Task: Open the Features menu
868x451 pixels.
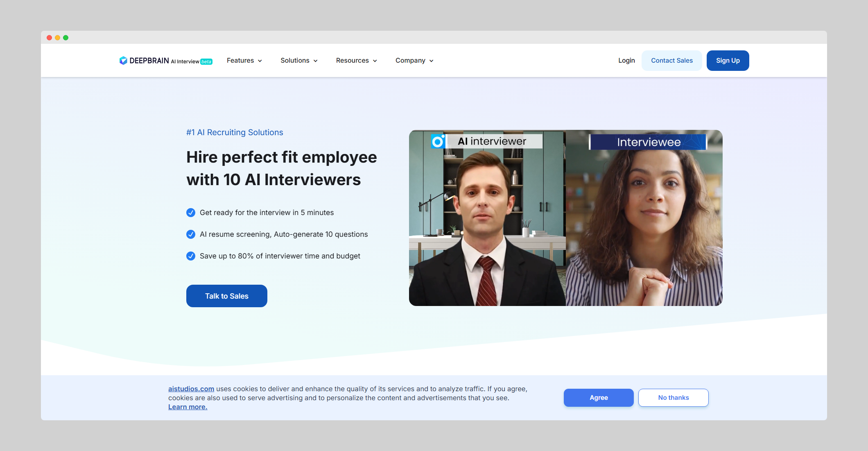Action: (x=244, y=61)
